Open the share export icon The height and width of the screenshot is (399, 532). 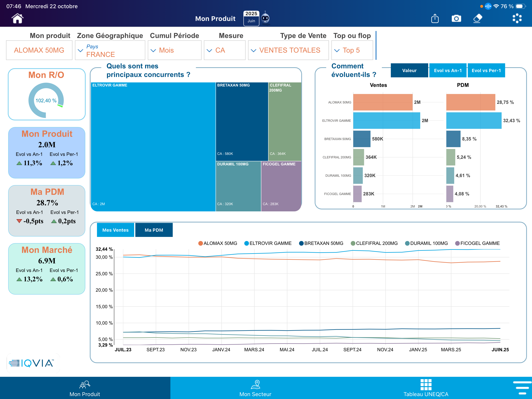click(x=435, y=18)
